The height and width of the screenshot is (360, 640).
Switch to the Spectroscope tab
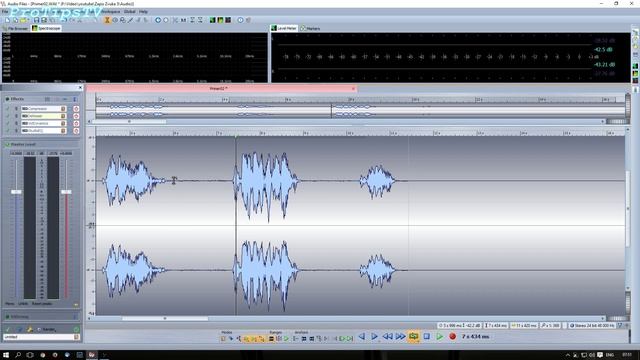pyautogui.click(x=47, y=28)
